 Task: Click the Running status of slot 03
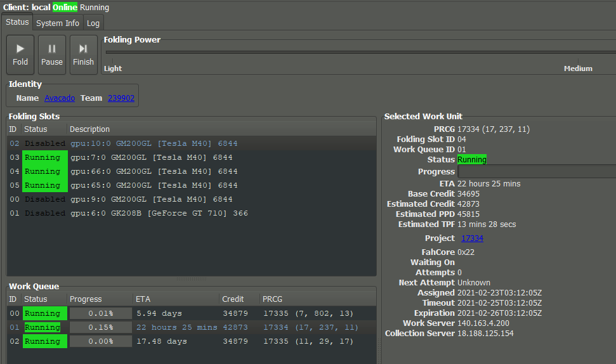pos(45,157)
